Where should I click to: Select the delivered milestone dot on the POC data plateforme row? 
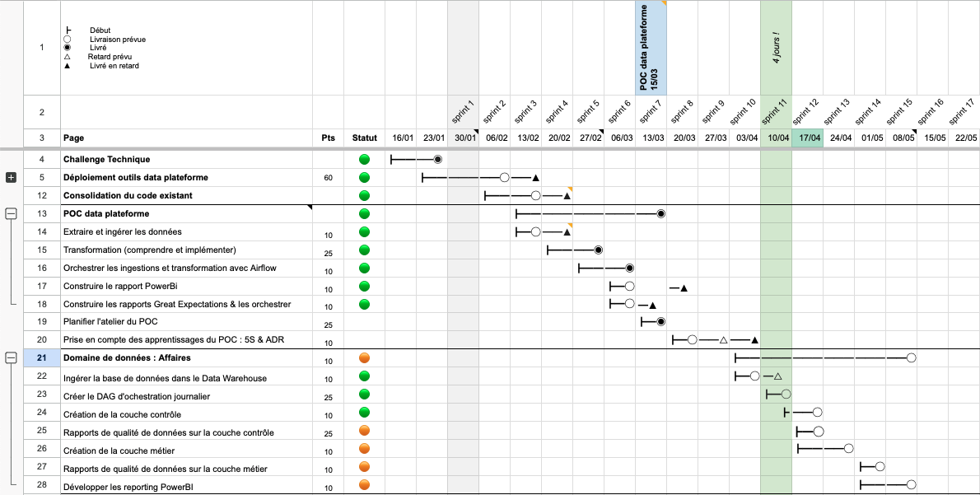660,213
